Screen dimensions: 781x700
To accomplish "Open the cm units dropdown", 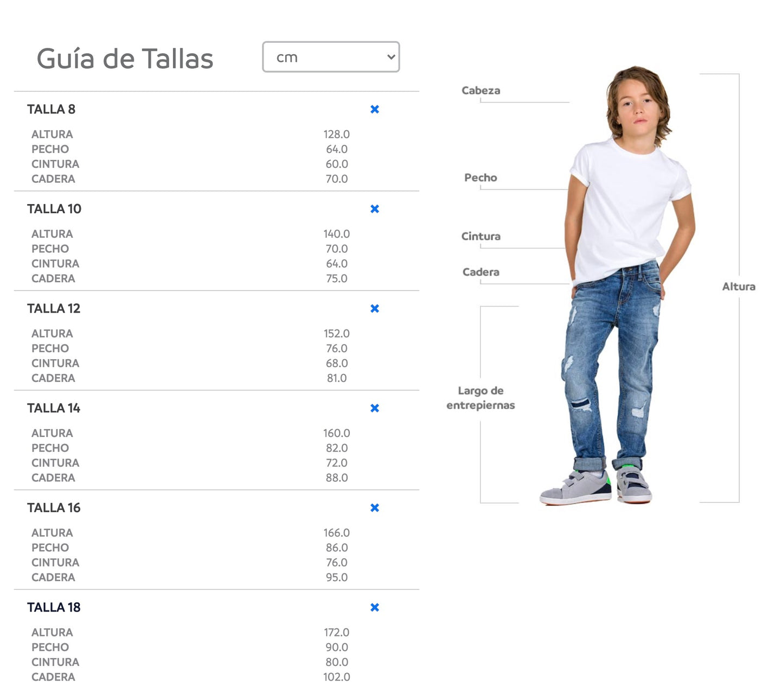I will point(331,57).
